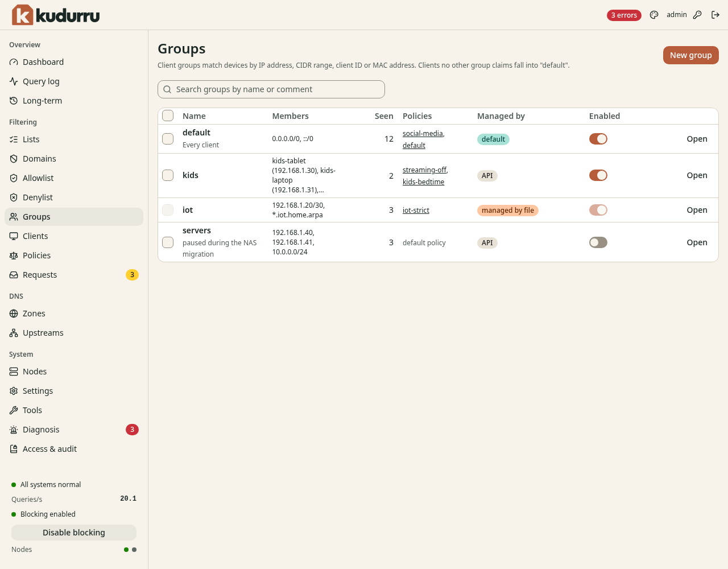This screenshot has height=569, width=728.
Task: Click the Nodes server icon
Action: [14, 372]
